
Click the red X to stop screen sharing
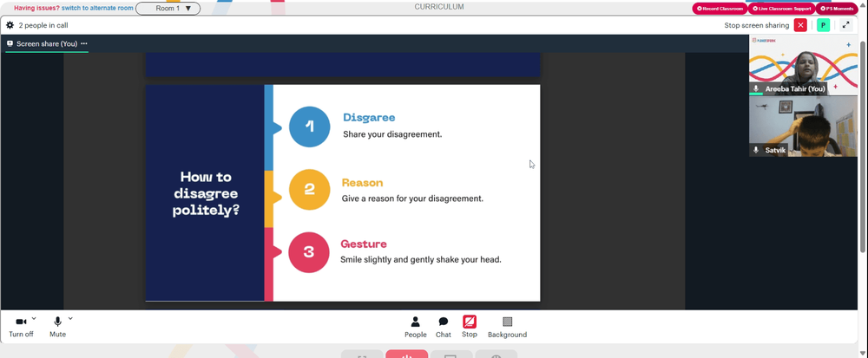pyautogui.click(x=800, y=25)
